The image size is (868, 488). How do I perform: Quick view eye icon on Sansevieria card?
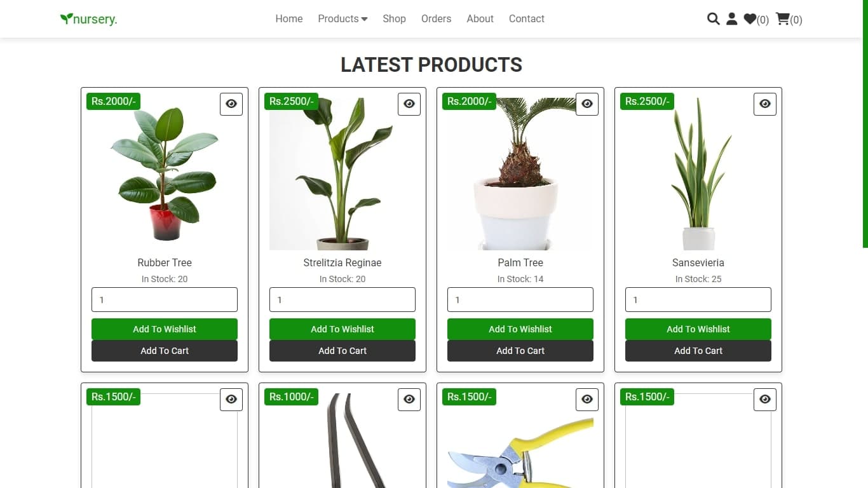[765, 104]
